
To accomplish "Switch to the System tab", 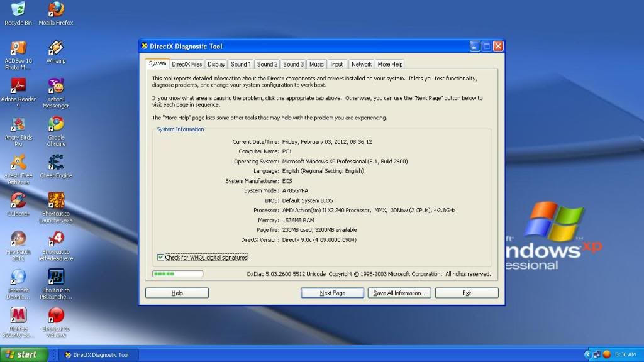I will pos(157,63).
